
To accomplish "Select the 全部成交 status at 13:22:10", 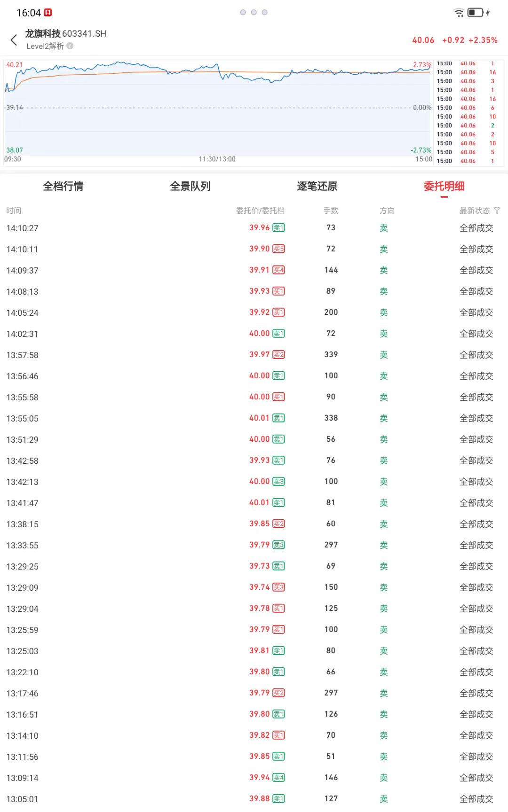I will (x=476, y=672).
